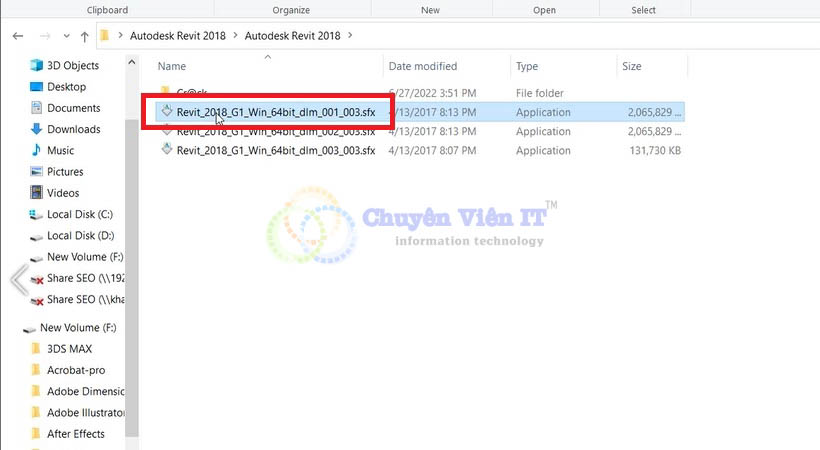The width and height of the screenshot is (820, 450).
Task: Click disconnected drive icon of Share SEO (\\192
Action: [37, 280]
